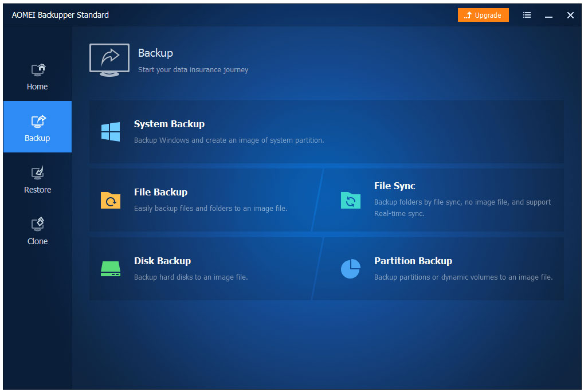This screenshot has width=584, height=392.
Task: Click 'Backup folders by file sync' description
Action: pyautogui.click(x=462, y=207)
